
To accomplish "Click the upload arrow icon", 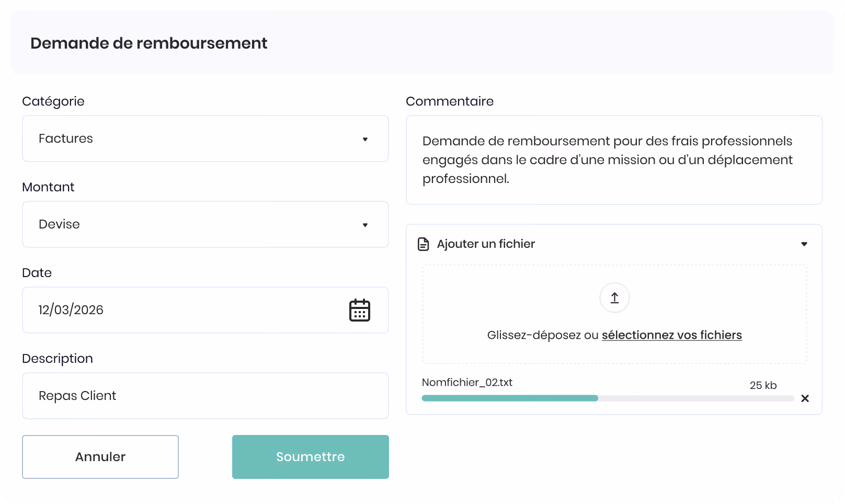I will pos(615,297).
